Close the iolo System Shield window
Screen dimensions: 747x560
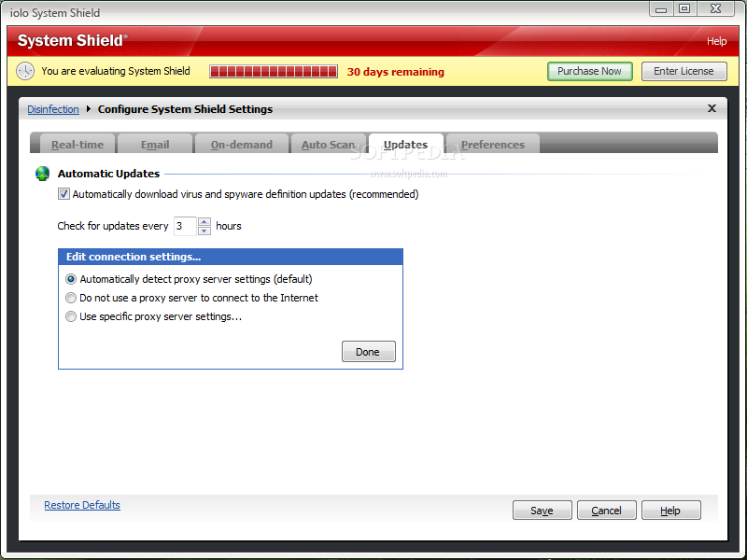click(x=715, y=9)
